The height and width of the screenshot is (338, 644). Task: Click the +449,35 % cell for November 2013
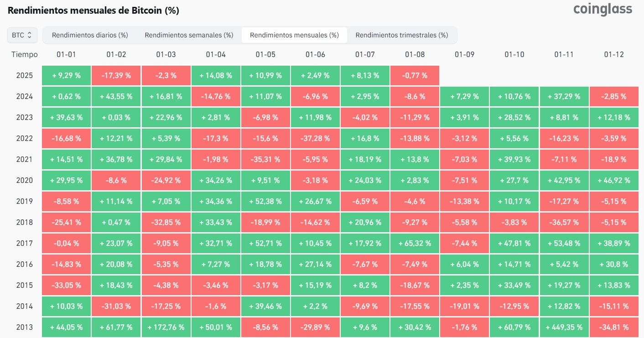pyautogui.click(x=564, y=327)
